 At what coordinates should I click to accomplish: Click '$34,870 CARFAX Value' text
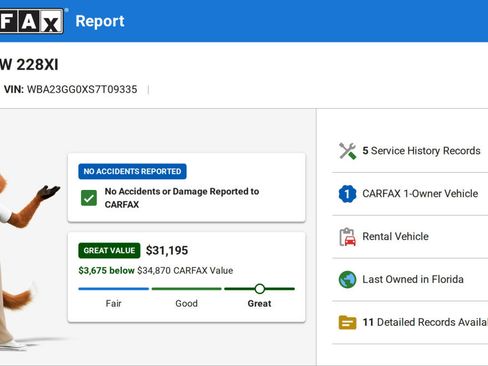pyautogui.click(x=185, y=270)
